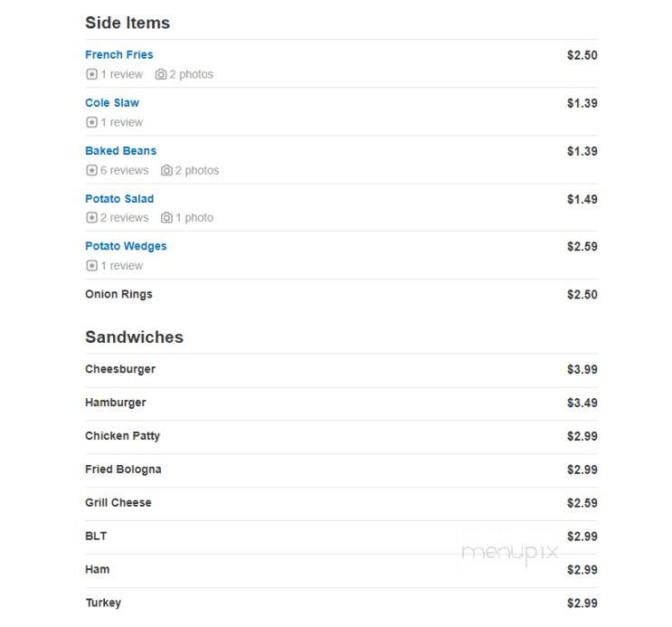Viewport: 672px width, 627px height.
Task: Open the Potato Wedges item link
Action: [126, 246]
